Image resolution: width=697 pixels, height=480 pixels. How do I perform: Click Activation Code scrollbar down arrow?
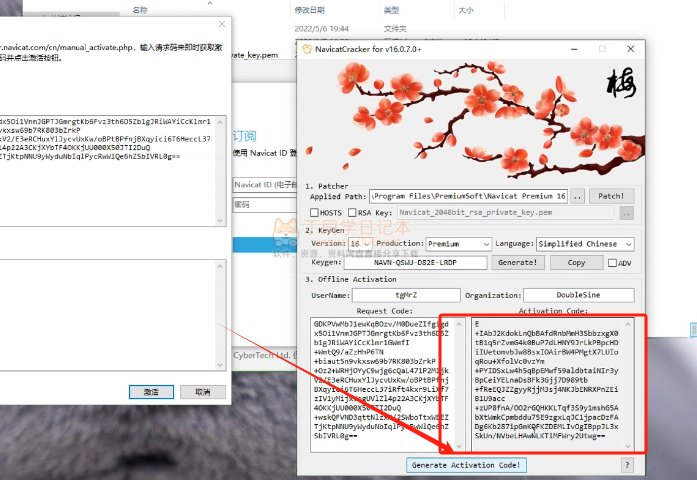click(628, 446)
